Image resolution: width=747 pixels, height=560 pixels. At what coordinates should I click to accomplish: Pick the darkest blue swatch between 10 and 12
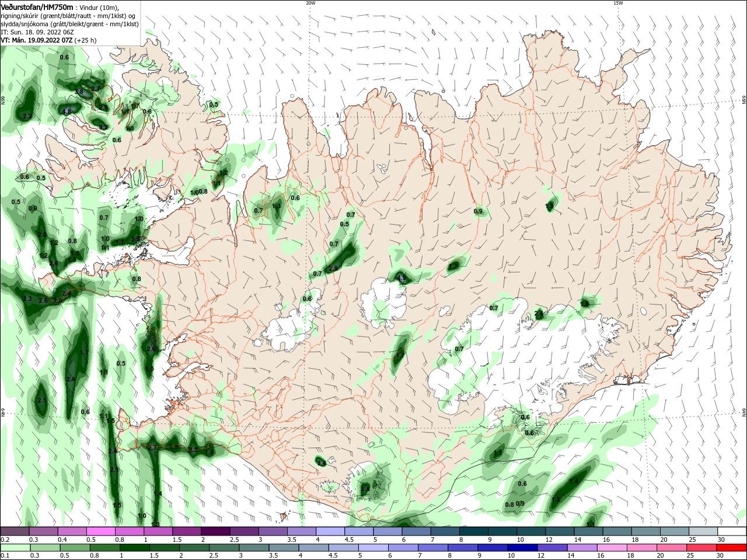[521, 548]
